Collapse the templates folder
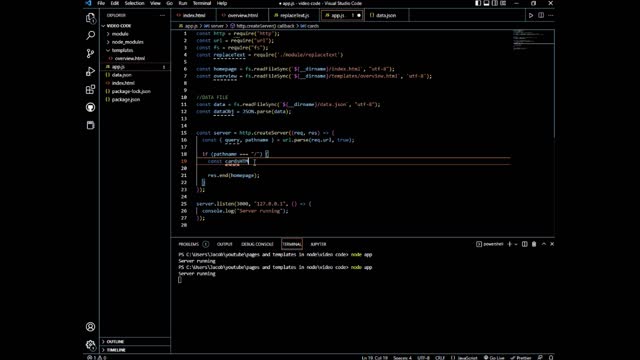 (x=135, y=50)
